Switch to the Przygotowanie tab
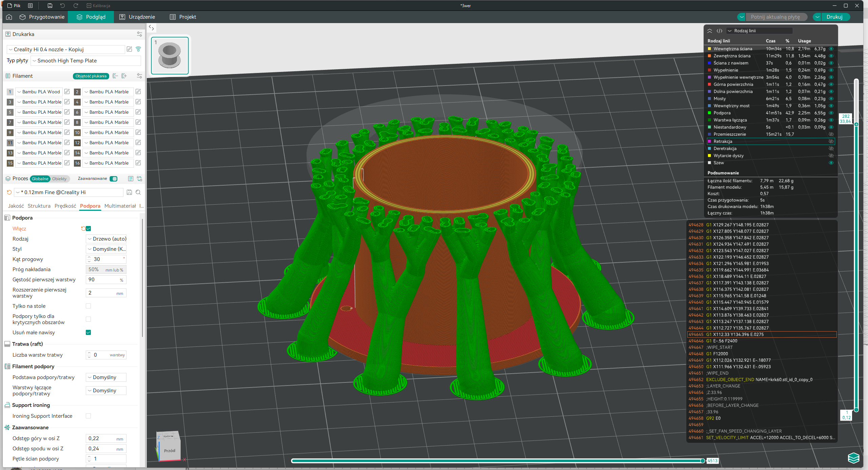Image resolution: width=868 pixels, height=470 pixels. coord(42,17)
